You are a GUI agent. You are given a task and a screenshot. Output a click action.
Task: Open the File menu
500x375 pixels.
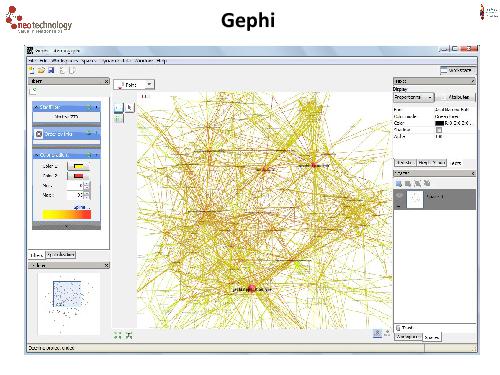click(x=32, y=61)
